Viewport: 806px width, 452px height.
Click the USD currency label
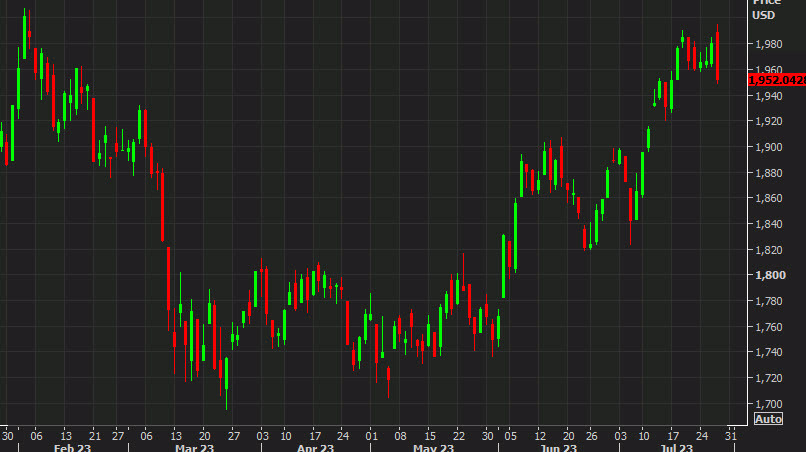point(763,15)
